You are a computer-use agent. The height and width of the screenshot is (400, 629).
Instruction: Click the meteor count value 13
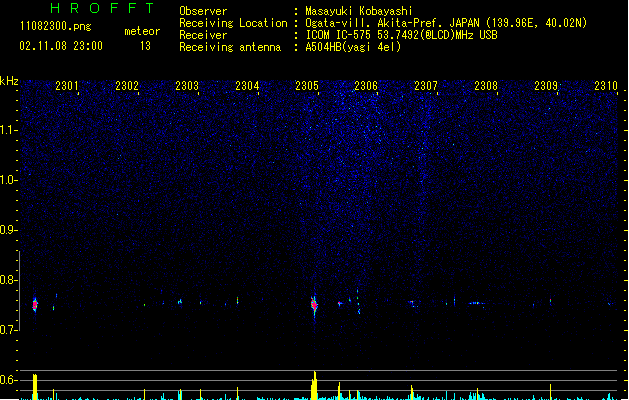145,46
